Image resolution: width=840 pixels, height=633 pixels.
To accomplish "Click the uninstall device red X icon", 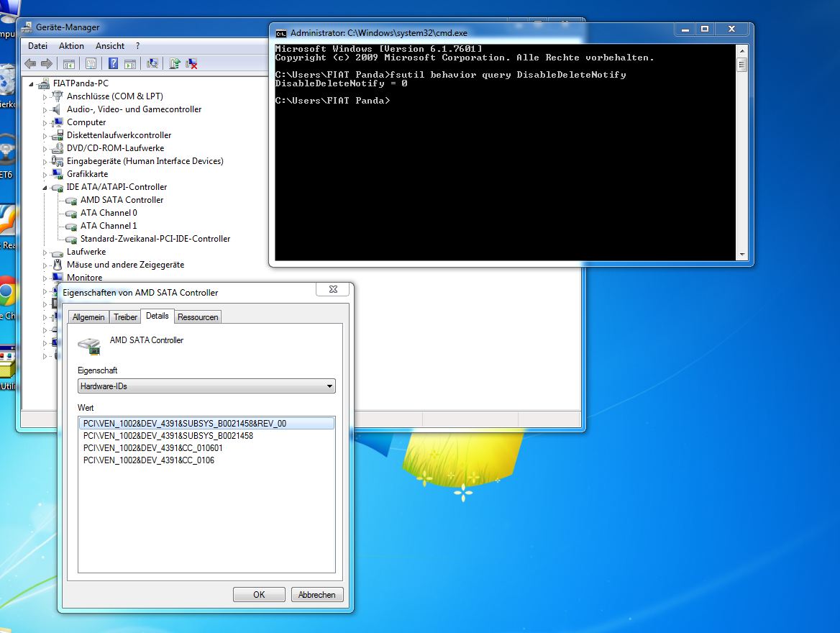I will coord(192,64).
